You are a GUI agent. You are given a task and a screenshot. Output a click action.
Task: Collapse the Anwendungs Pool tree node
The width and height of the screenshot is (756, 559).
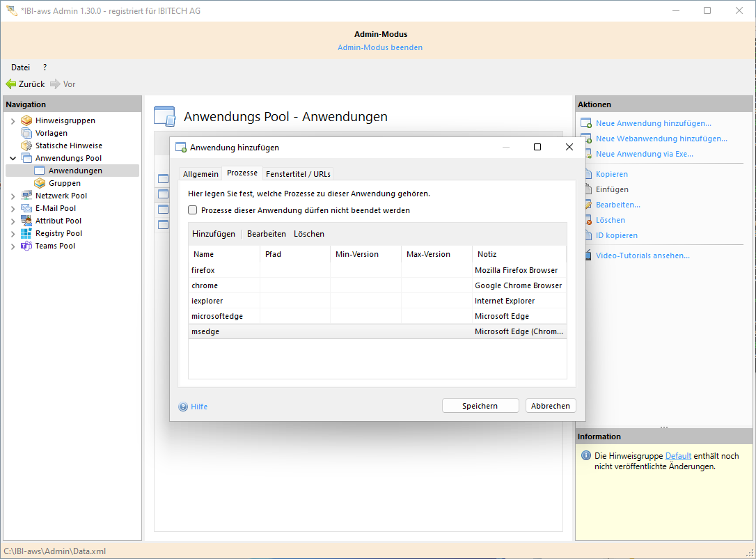[13, 159]
